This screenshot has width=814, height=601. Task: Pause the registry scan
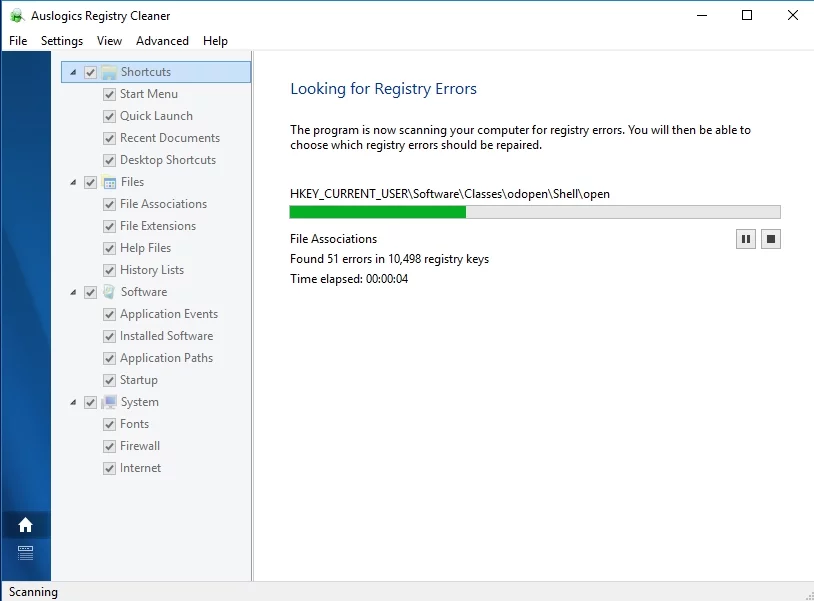(745, 239)
